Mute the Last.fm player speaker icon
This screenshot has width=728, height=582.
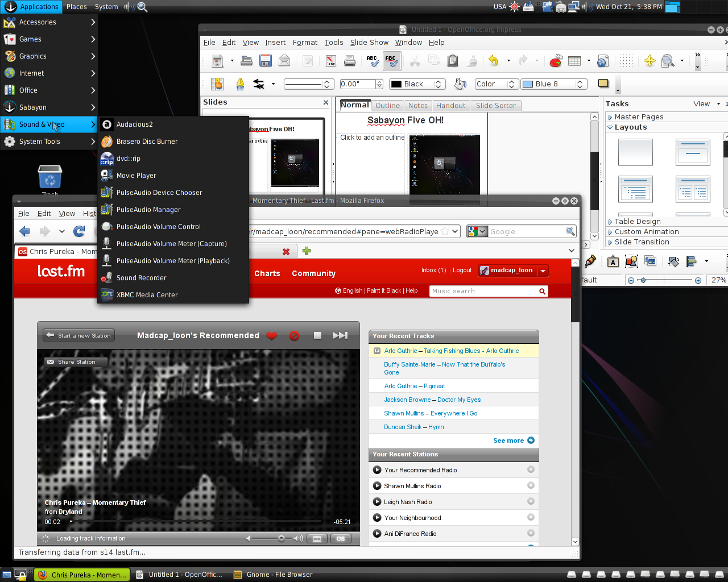[x=248, y=538]
